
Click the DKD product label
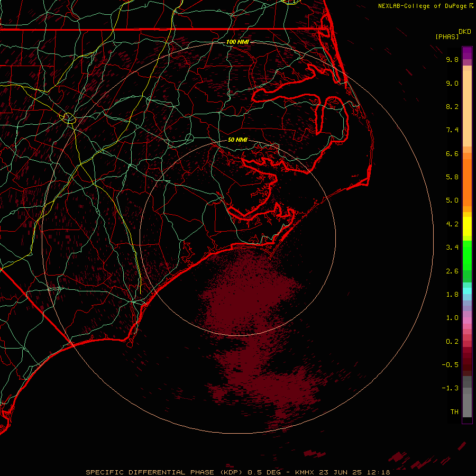pos(465,32)
